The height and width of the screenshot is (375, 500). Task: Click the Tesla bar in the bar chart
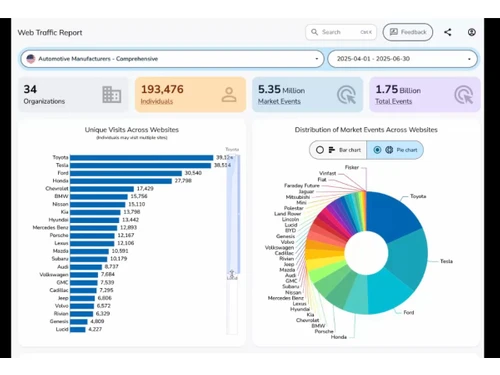pyautogui.click(x=140, y=165)
